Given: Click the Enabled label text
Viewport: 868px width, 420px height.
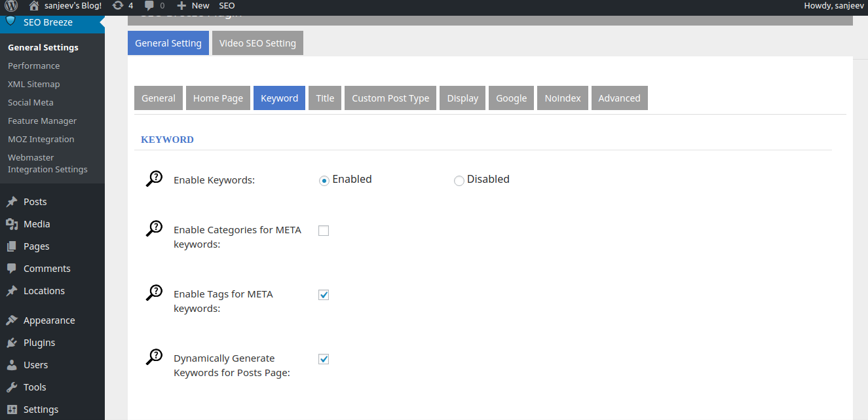Looking at the screenshot, I should pos(352,179).
